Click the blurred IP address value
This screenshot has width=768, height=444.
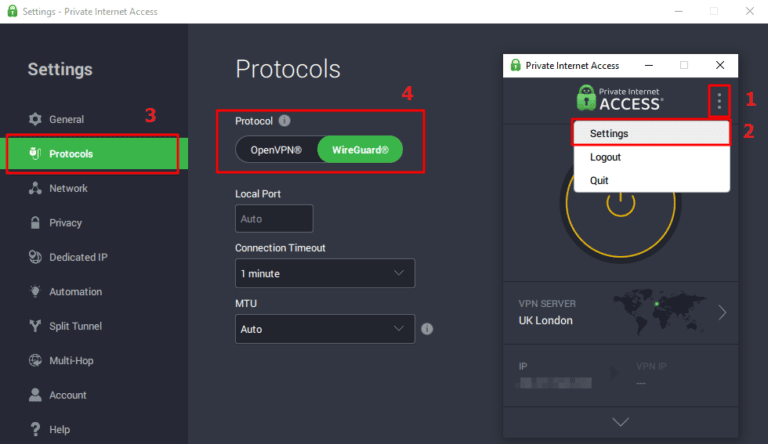(x=555, y=383)
